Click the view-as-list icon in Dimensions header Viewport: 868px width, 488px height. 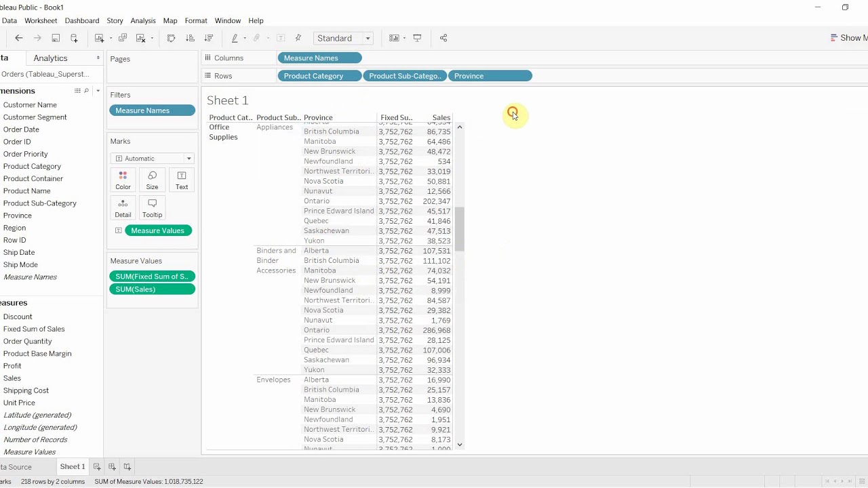click(77, 91)
